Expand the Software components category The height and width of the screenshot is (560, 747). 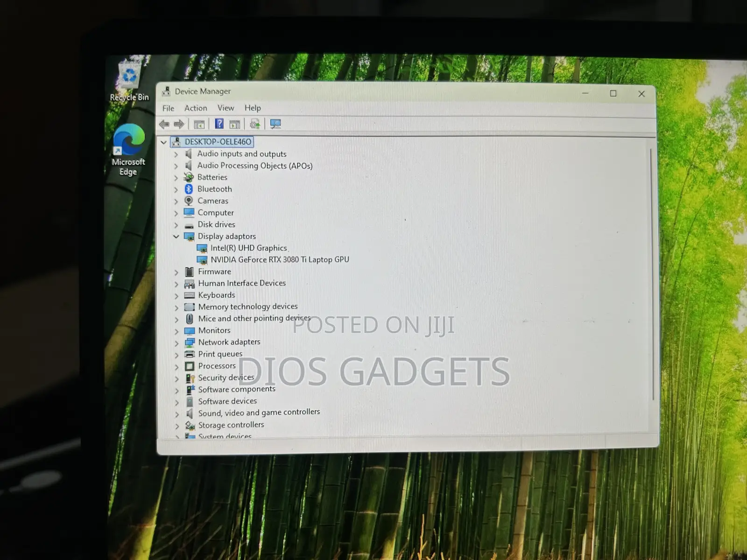[177, 390]
